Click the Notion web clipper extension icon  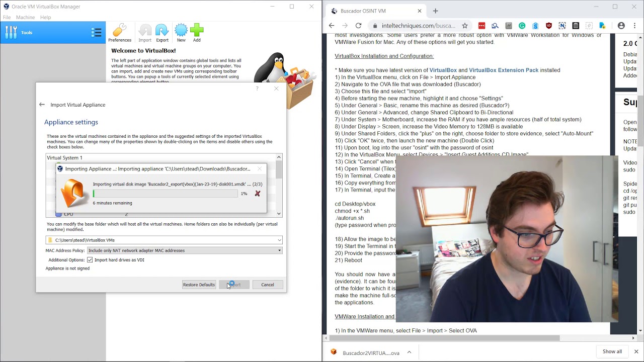562,26
